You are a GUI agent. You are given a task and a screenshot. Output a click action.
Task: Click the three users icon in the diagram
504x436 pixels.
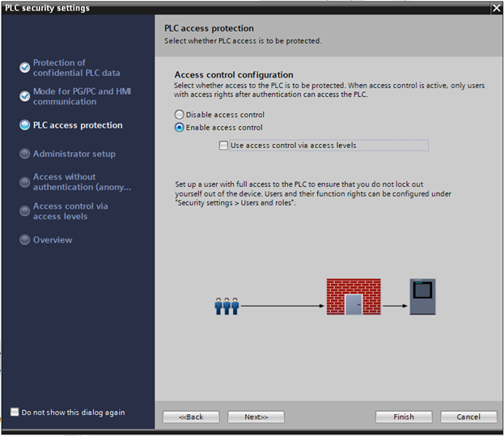(227, 306)
